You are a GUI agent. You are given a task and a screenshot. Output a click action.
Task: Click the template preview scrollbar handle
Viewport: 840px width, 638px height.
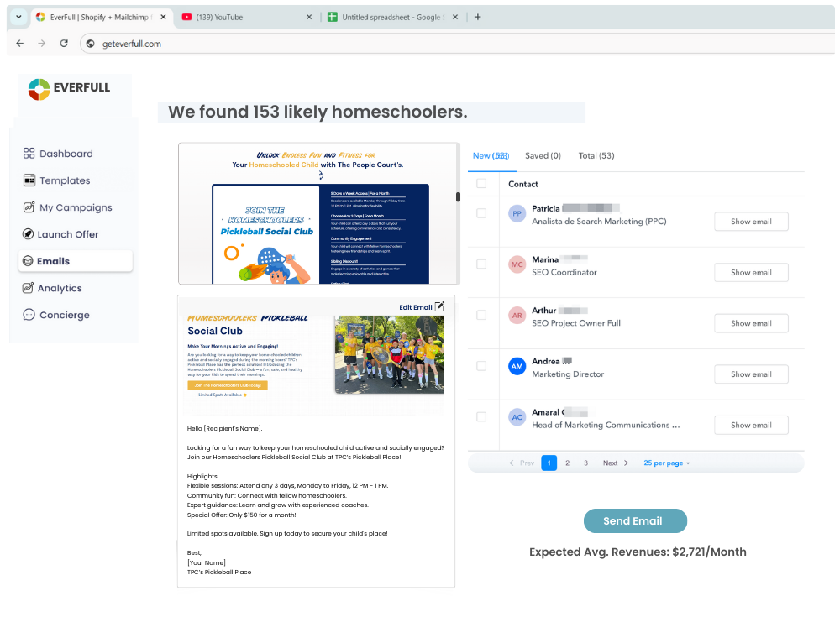[458, 197]
